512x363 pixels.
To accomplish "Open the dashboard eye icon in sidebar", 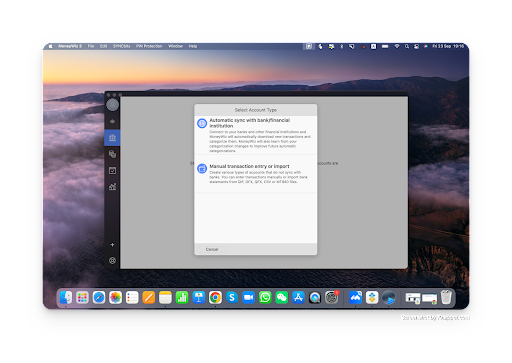I will [x=112, y=122].
